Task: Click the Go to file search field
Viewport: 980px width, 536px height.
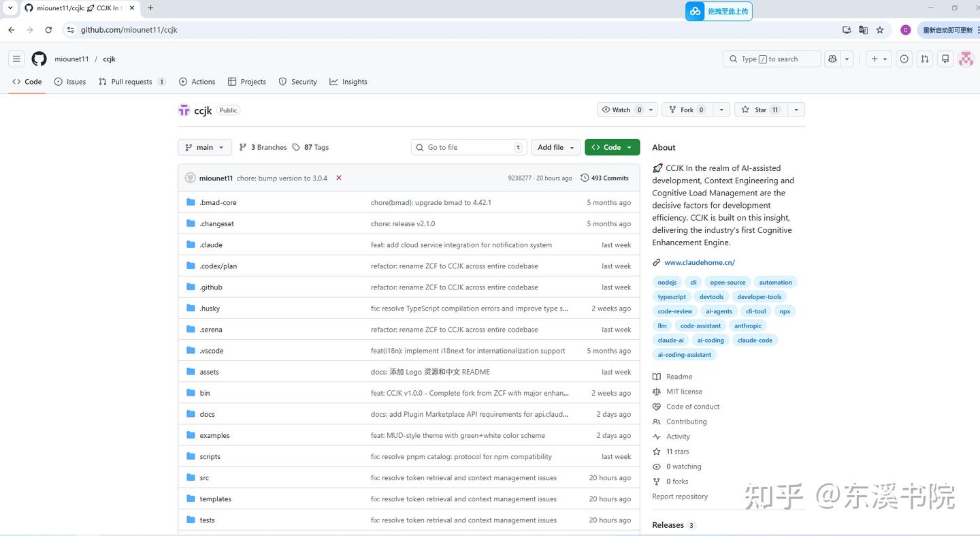Action: pyautogui.click(x=470, y=147)
